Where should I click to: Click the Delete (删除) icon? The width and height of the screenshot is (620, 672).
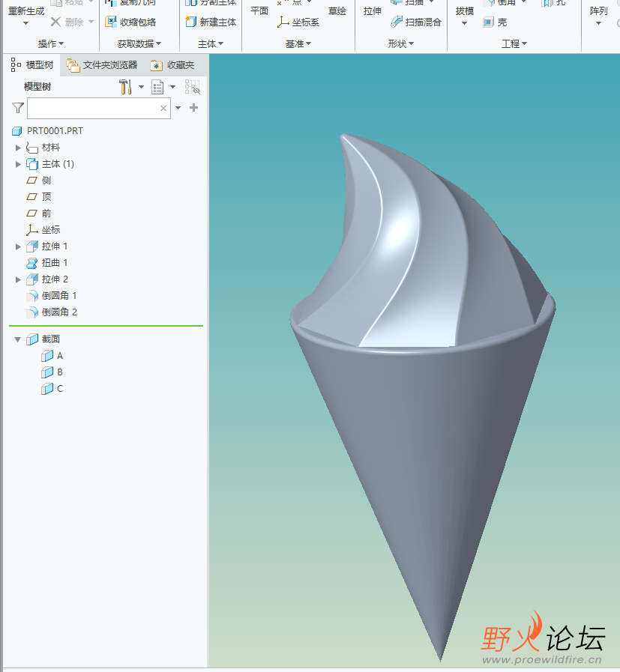click(55, 22)
